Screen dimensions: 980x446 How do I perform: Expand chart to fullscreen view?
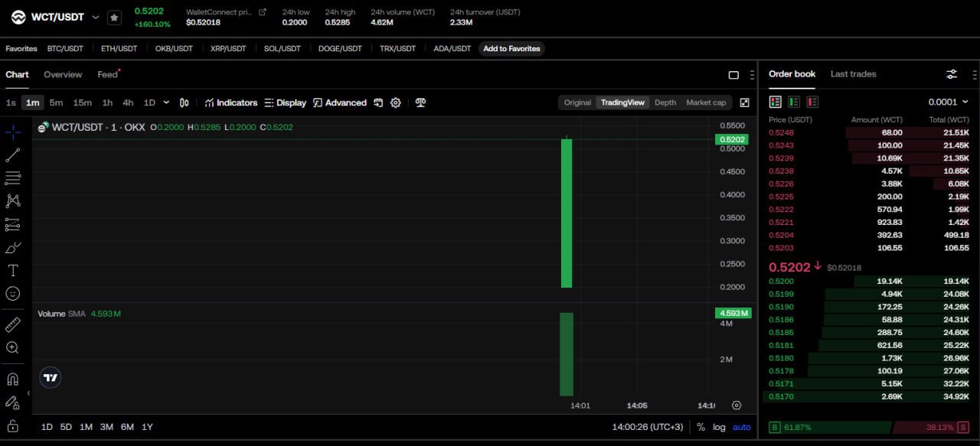coord(744,103)
